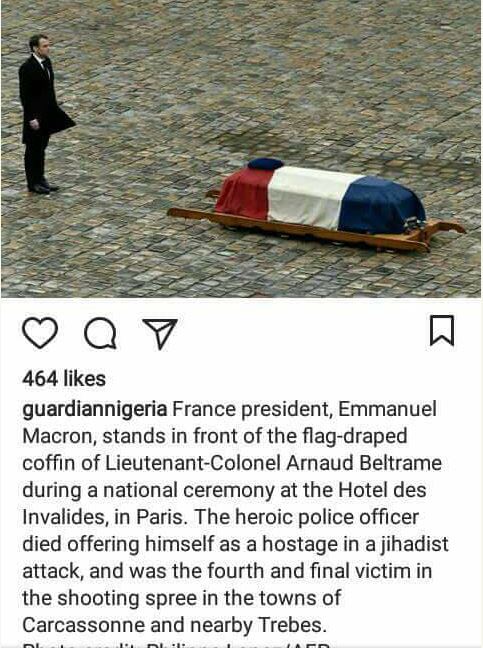Open comments via the speech bubble icon

100,334
